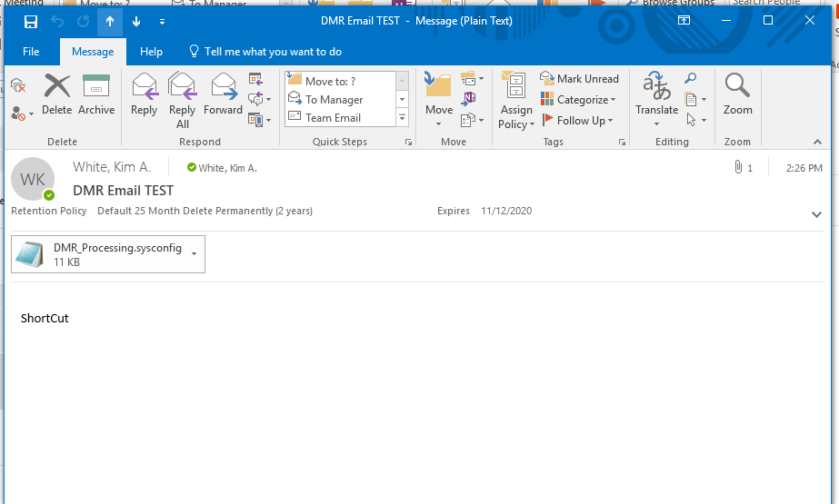
Task: Open the Move folder dropdown
Action: pyautogui.click(x=439, y=100)
